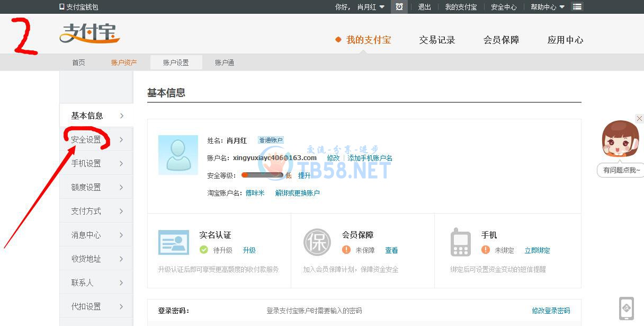Click 升级 under 实名认证
Image resolution: width=644 pixels, height=326 pixels.
click(x=249, y=250)
